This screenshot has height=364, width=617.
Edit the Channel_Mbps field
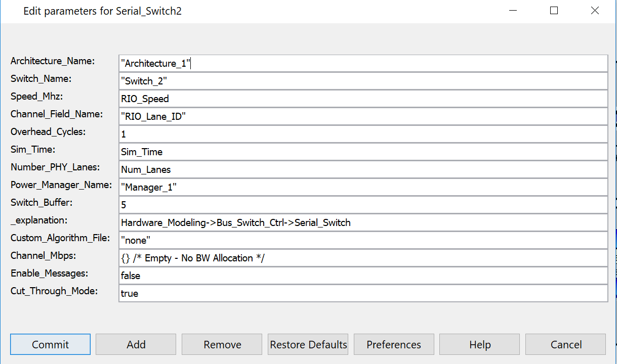click(x=363, y=258)
